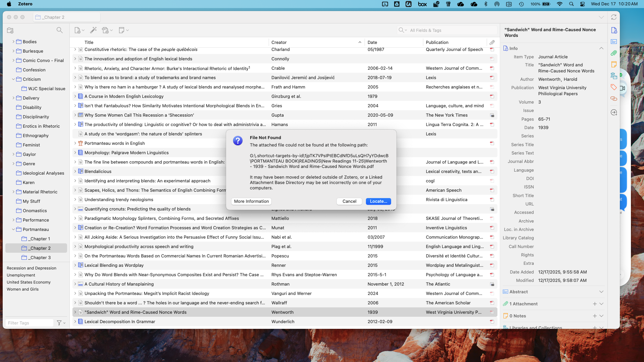Expand the Burlesque collection
Image resolution: width=644 pixels, height=362 pixels.
coord(13,51)
